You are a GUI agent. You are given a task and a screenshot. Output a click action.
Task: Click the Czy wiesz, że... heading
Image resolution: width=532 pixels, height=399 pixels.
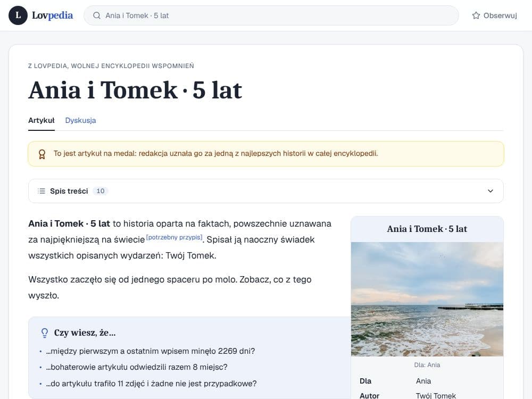click(85, 333)
